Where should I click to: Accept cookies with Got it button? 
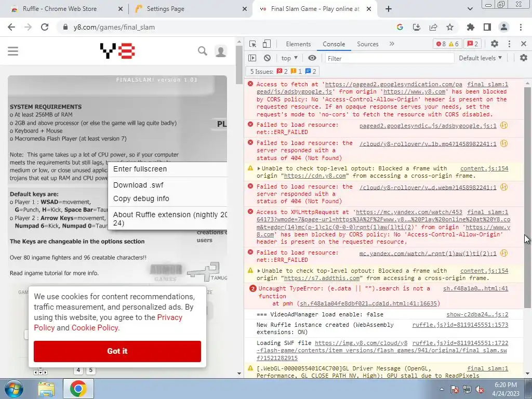click(x=117, y=351)
